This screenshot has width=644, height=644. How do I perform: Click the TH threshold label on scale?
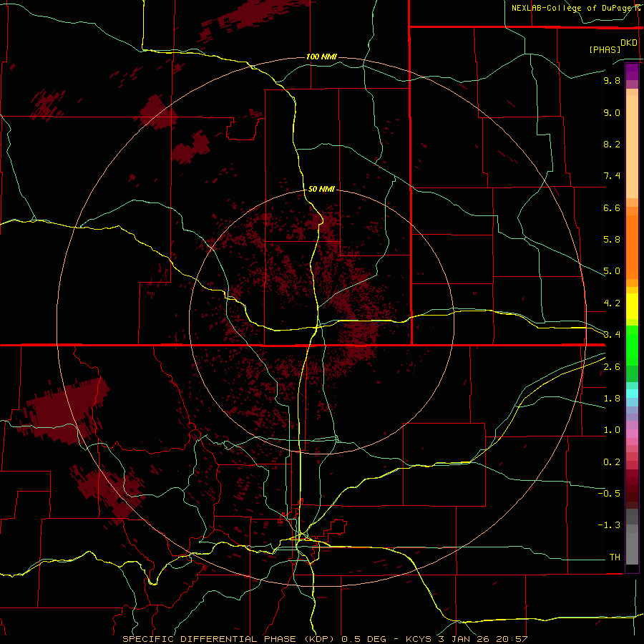coord(615,557)
